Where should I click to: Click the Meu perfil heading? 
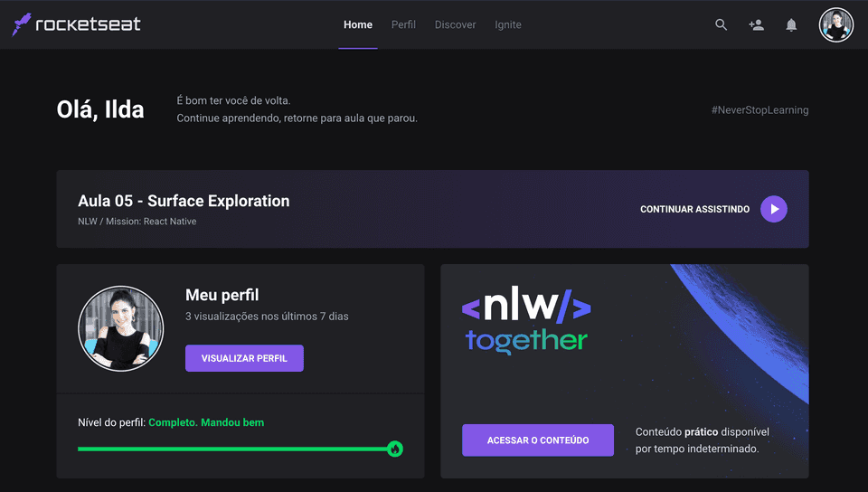(222, 295)
